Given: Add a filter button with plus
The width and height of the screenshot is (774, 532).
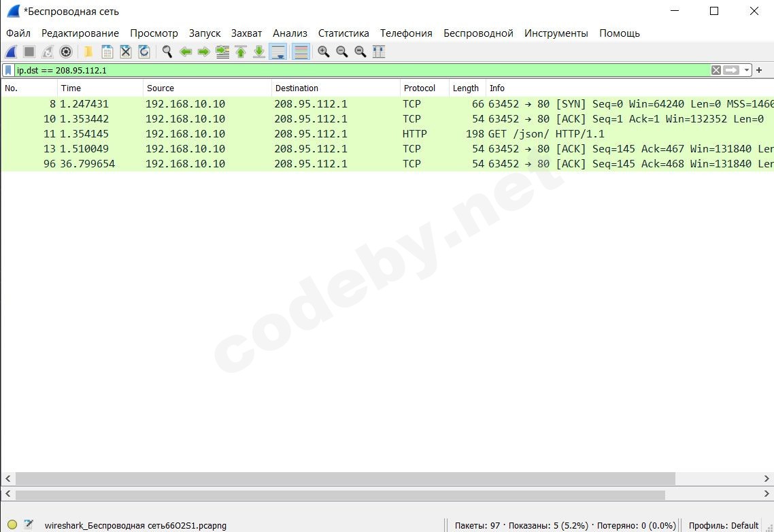Looking at the screenshot, I should tap(759, 70).
